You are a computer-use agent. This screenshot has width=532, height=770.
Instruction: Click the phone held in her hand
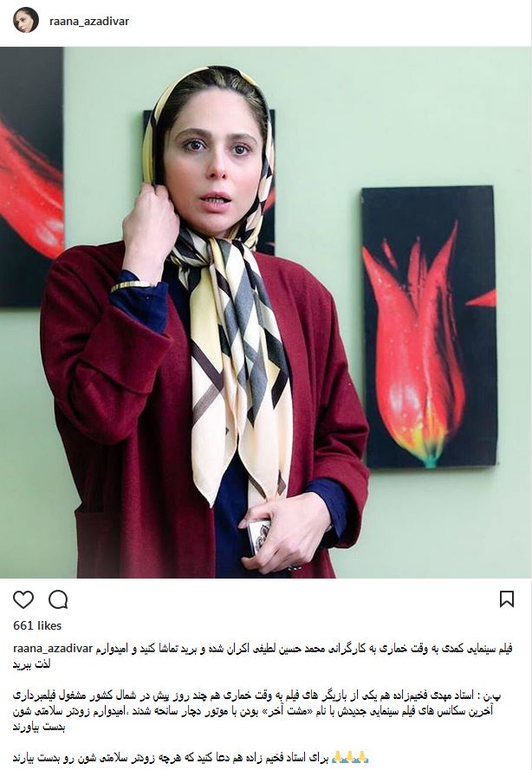(x=259, y=535)
